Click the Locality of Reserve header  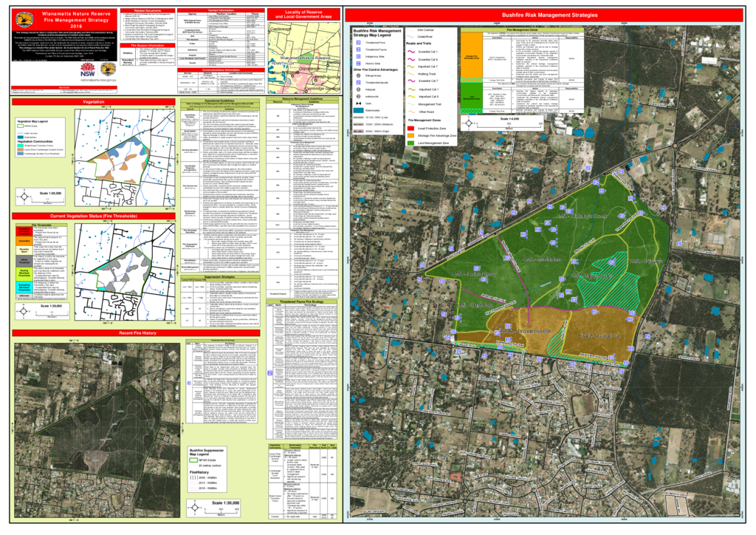[303, 14]
